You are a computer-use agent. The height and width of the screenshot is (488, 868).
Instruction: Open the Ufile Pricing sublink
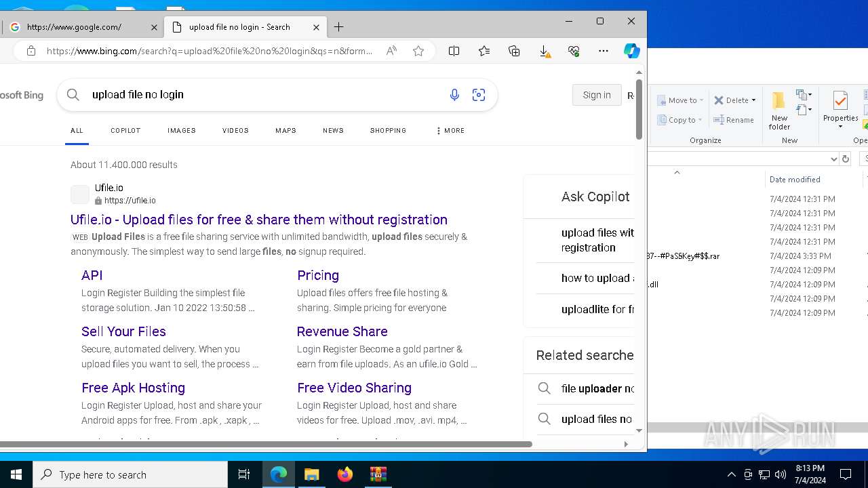[x=318, y=275]
